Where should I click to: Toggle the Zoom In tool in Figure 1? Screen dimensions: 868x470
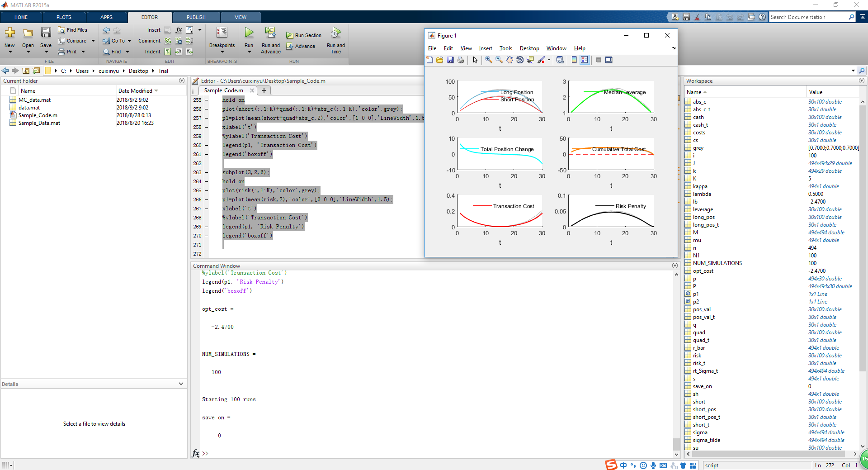(489, 60)
